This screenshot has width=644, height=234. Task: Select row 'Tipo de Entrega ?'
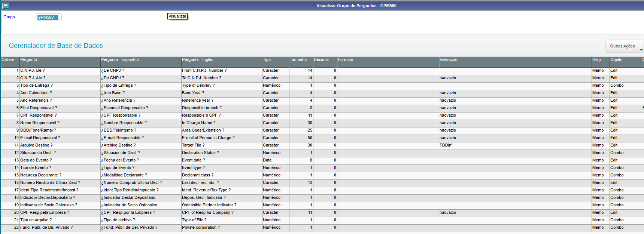(x=322, y=86)
